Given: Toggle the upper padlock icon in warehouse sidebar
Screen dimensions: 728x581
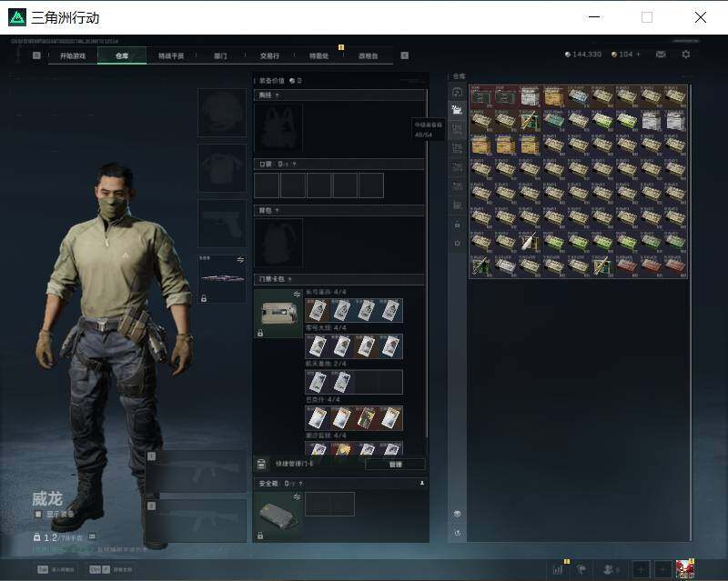Looking at the screenshot, I should 457,225.
